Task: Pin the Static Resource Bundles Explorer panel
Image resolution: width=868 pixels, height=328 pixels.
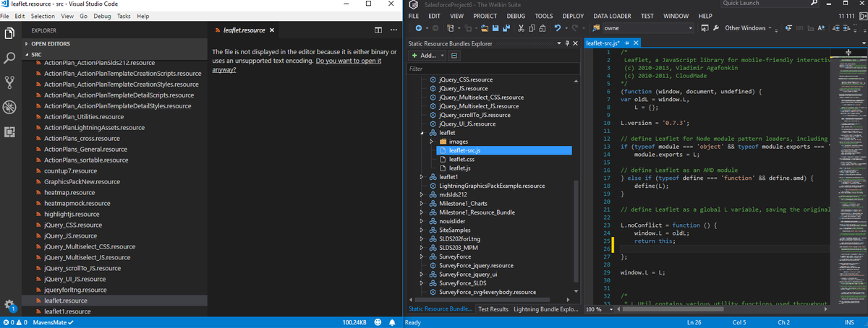Action: click(x=566, y=43)
